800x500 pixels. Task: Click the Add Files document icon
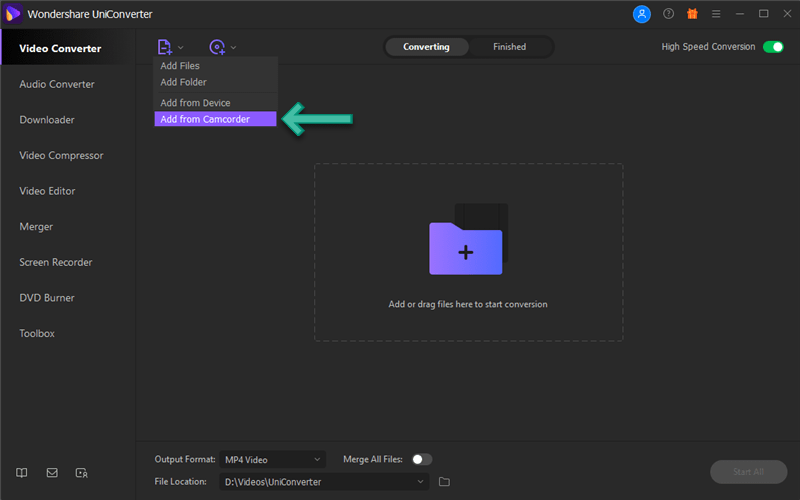[x=164, y=47]
